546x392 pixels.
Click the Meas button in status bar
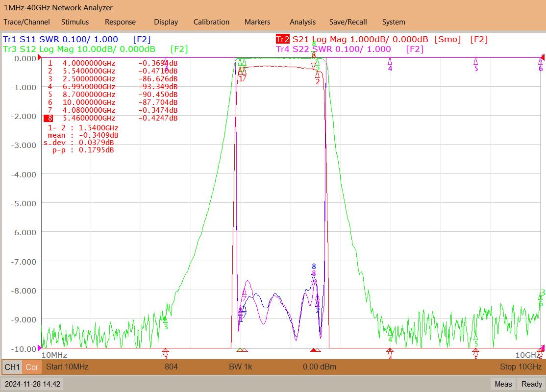coord(503,384)
